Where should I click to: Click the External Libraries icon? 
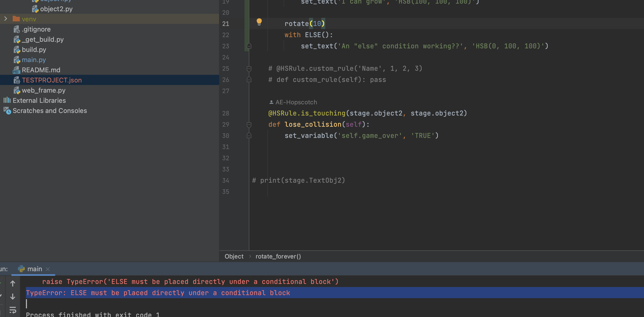click(x=7, y=100)
